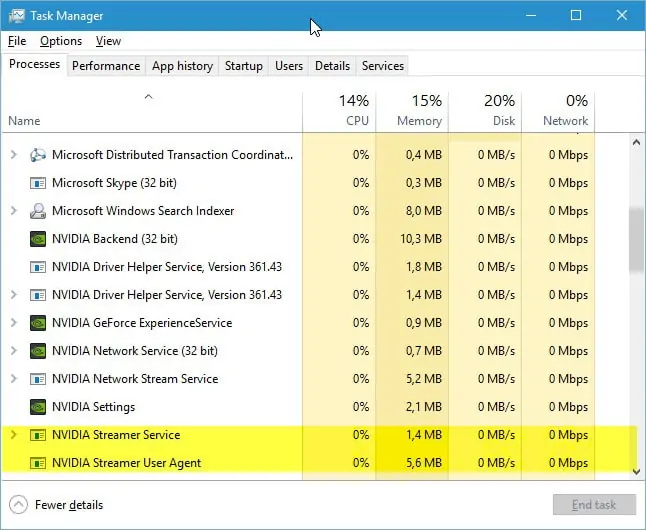This screenshot has height=530, width=646.
Task: Click the NVIDIA Network Service (32 bit) icon
Action: point(37,351)
